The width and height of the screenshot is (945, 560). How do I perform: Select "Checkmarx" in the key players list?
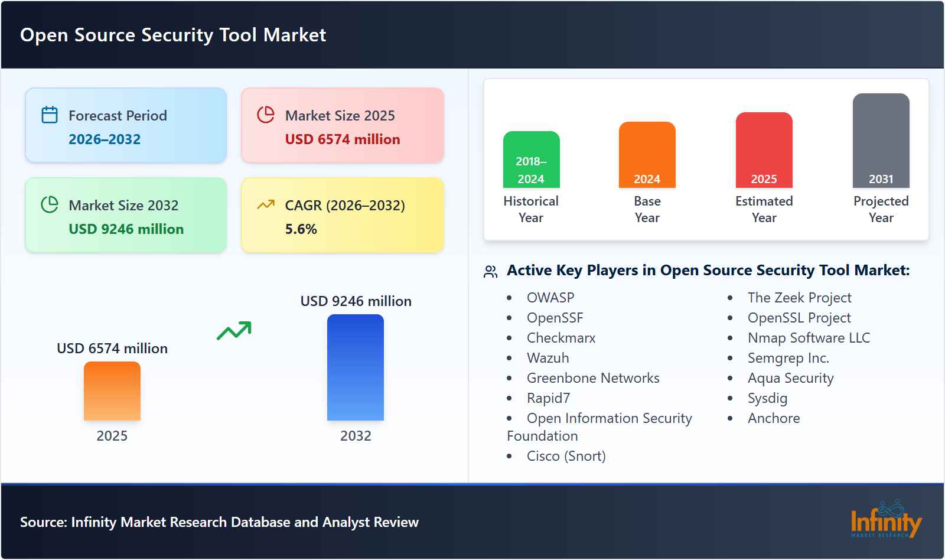(x=561, y=338)
